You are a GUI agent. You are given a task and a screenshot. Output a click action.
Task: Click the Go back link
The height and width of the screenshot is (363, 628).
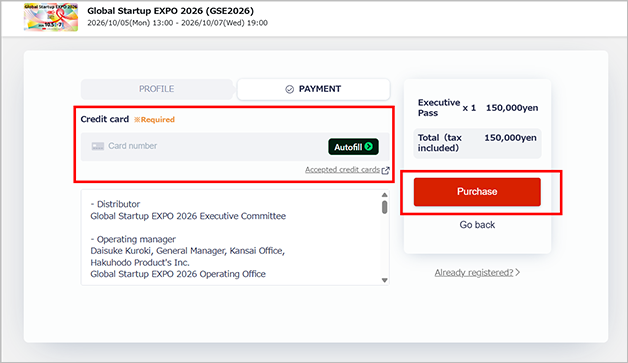point(477,225)
